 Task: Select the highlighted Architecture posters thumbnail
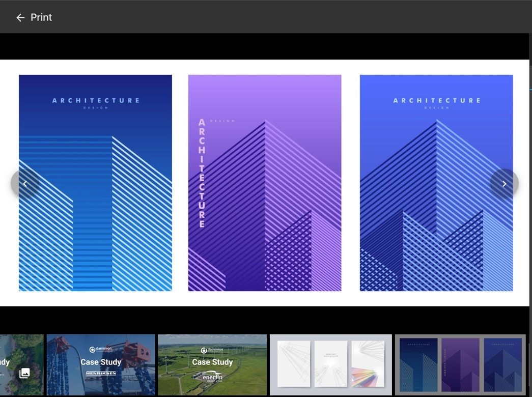tap(460, 364)
